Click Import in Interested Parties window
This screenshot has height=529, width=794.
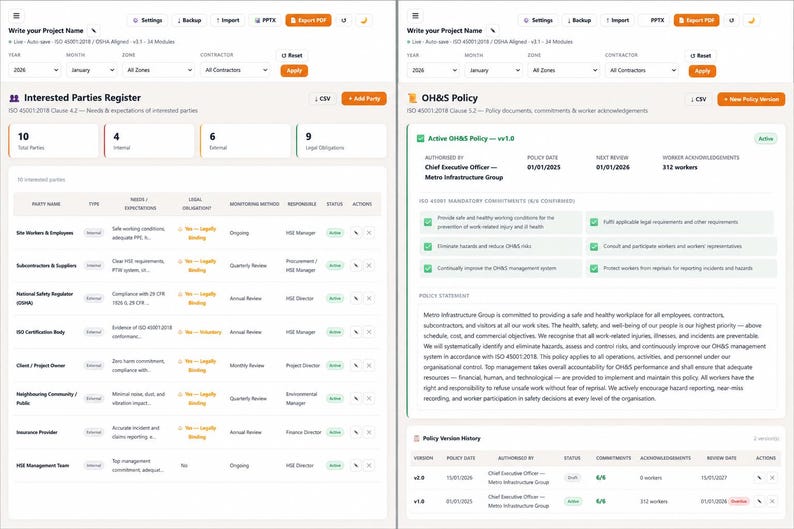[228, 20]
